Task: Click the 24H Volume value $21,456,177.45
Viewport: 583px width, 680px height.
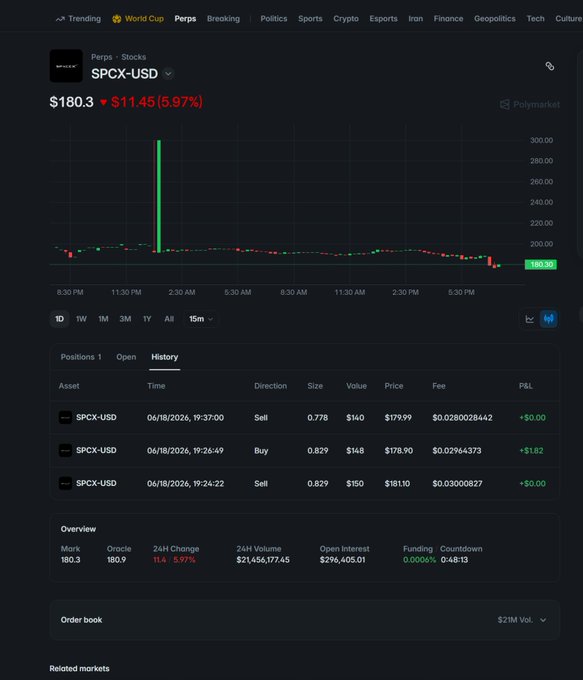Action: tap(263, 560)
